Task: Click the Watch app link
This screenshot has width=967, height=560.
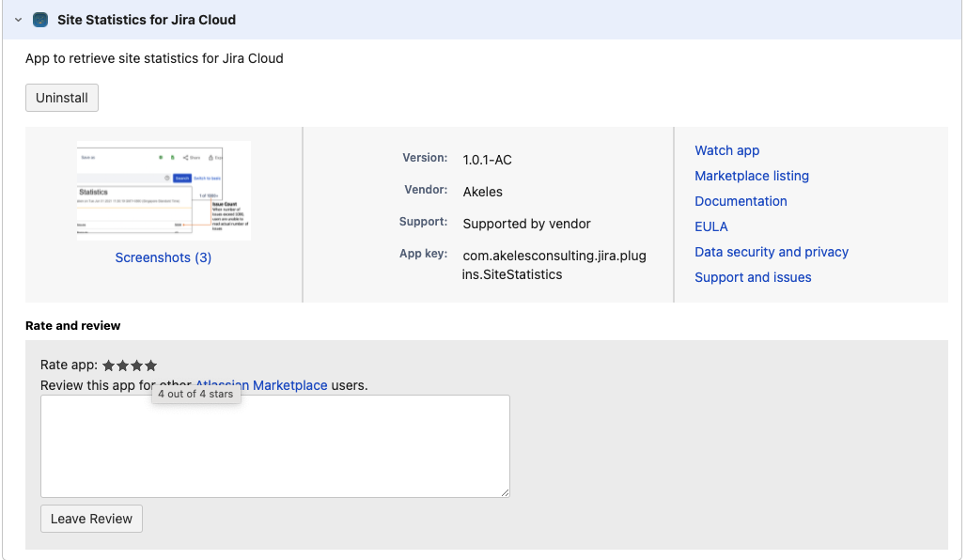Action: pyautogui.click(x=726, y=150)
